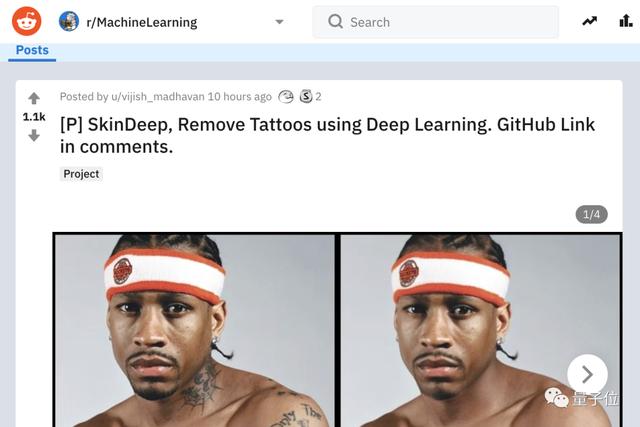Open the SkinDeep post title
This screenshot has width=640, height=427.
pos(327,136)
